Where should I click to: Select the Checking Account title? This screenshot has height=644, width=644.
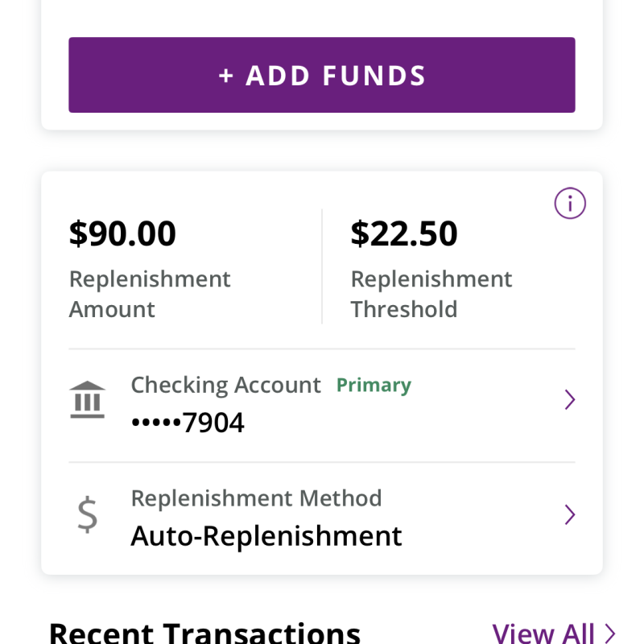(225, 386)
